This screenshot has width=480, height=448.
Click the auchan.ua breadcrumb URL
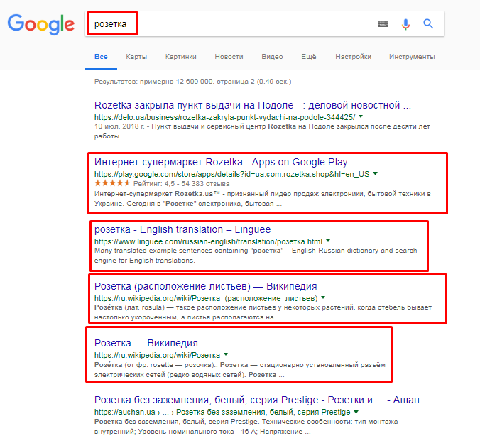pyautogui.click(x=222, y=413)
